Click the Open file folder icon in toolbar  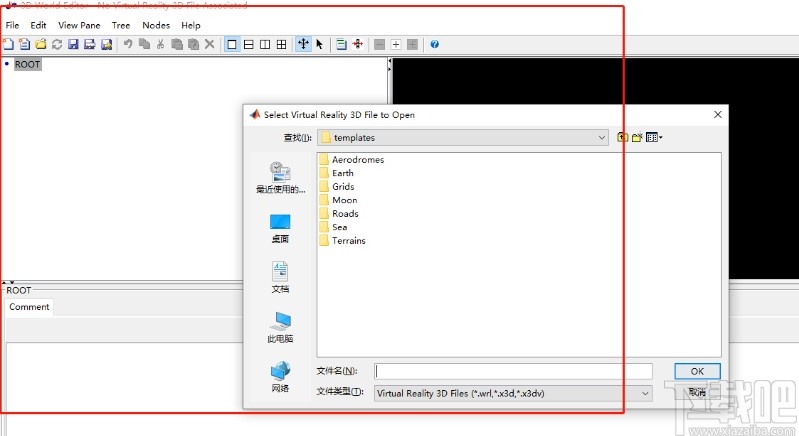41,44
